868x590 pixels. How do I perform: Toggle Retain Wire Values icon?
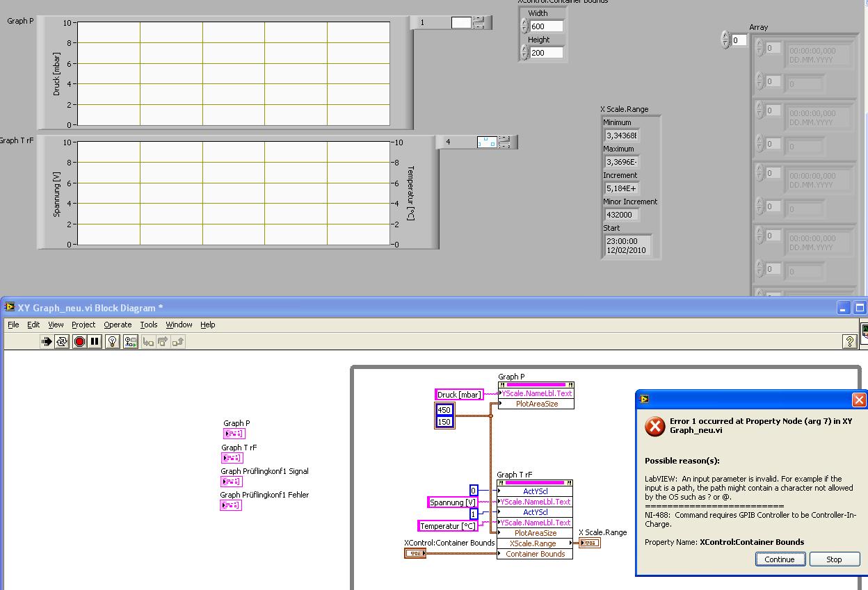tap(130, 341)
